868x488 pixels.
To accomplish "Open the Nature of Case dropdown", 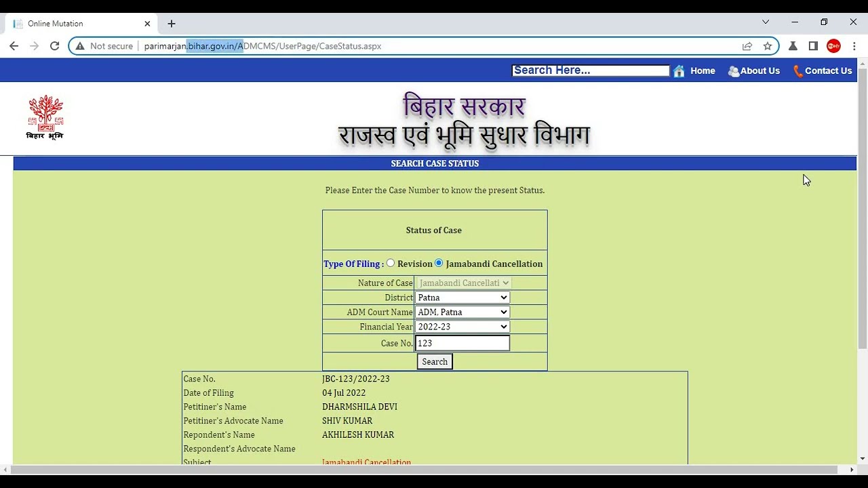I will [463, 283].
